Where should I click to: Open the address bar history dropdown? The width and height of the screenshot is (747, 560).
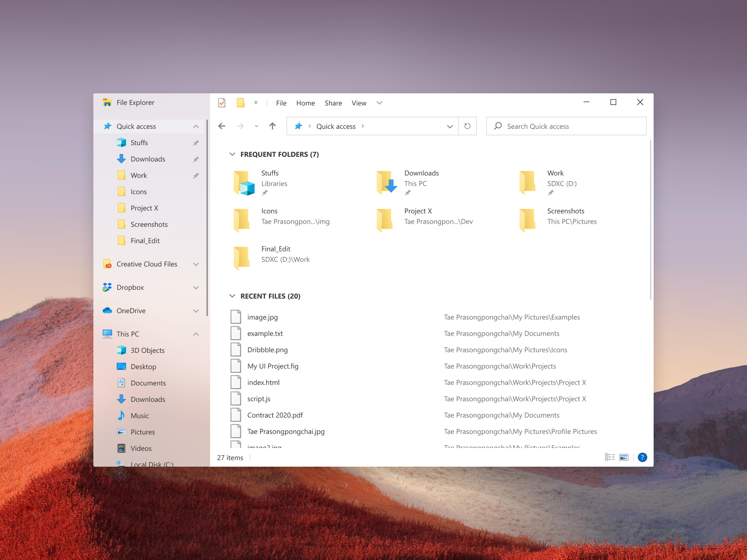(450, 126)
